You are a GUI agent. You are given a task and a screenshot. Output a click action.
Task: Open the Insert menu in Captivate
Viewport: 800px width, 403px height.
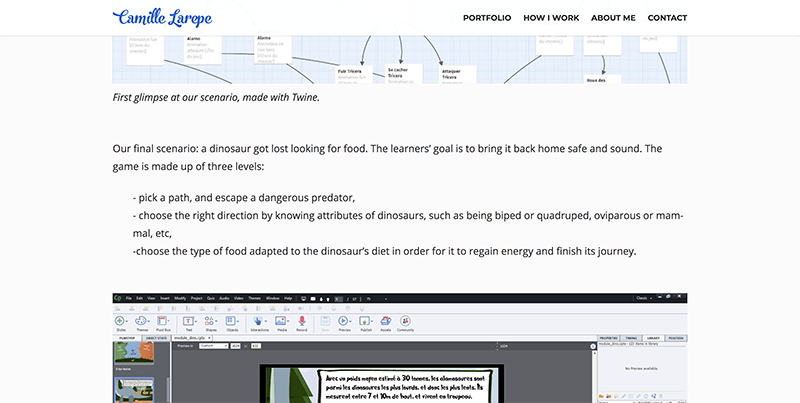[165, 298]
